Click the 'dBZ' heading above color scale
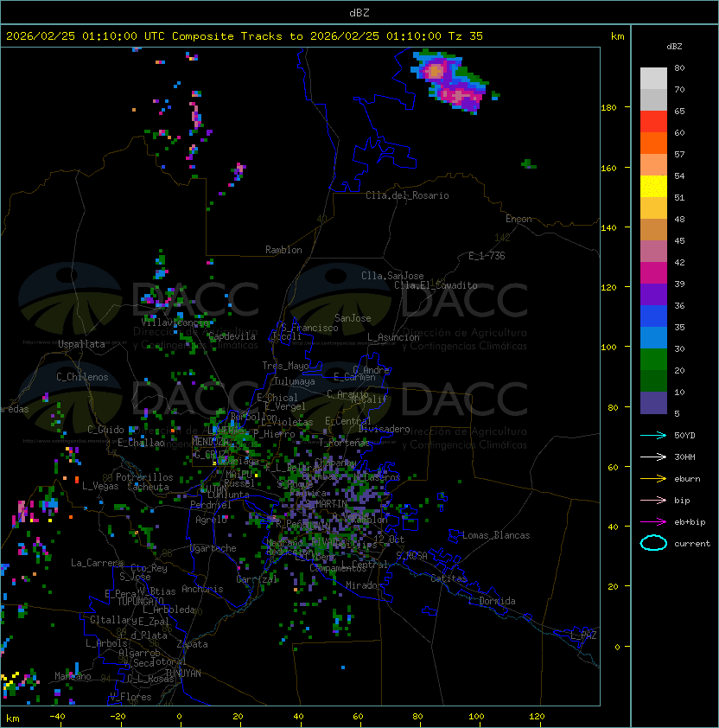The height and width of the screenshot is (728, 719). 674,47
